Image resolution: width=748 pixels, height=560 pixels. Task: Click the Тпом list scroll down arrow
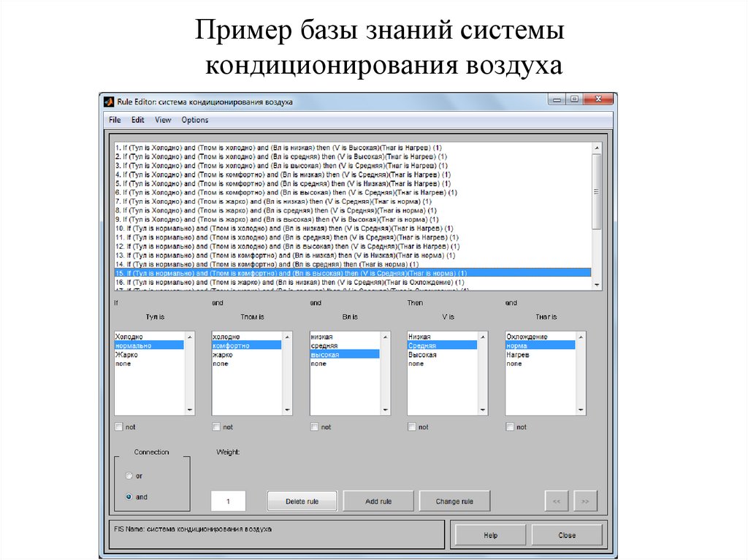tap(287, 410)
